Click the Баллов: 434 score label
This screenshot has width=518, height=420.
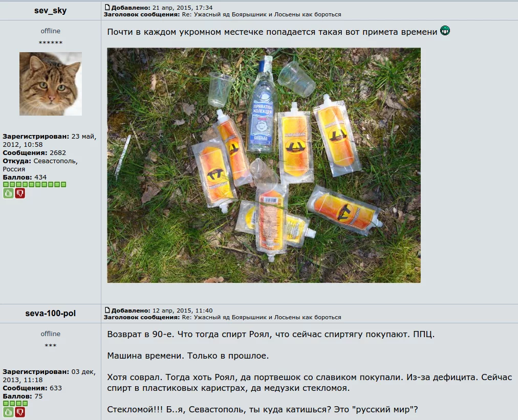(x=25, y=178)
